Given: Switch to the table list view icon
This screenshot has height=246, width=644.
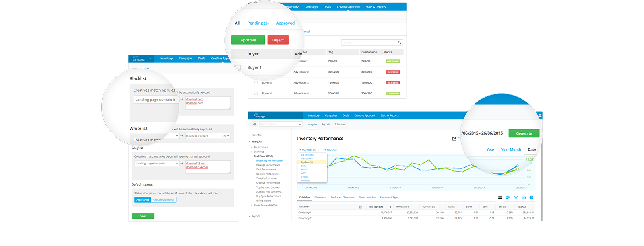Looking at the screenshot, I should tap(500, 197).
